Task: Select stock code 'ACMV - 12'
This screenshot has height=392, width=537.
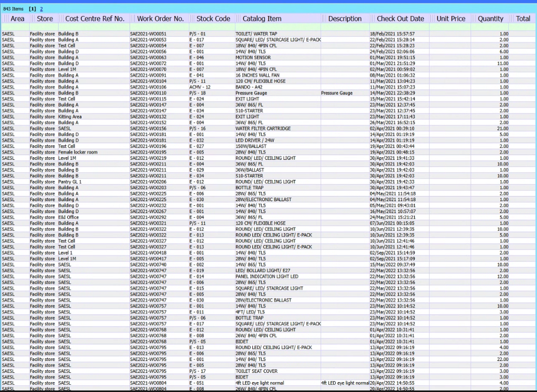Action: (x=200, y=87)
